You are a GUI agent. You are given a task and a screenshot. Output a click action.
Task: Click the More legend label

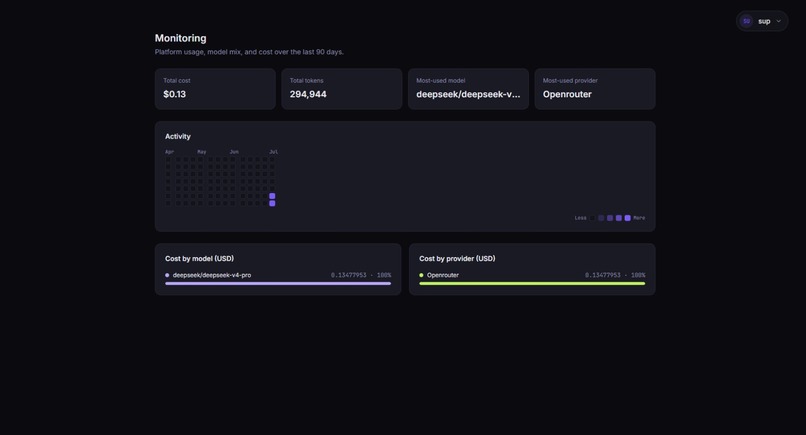pyautogui.click(x=639, y=218)
